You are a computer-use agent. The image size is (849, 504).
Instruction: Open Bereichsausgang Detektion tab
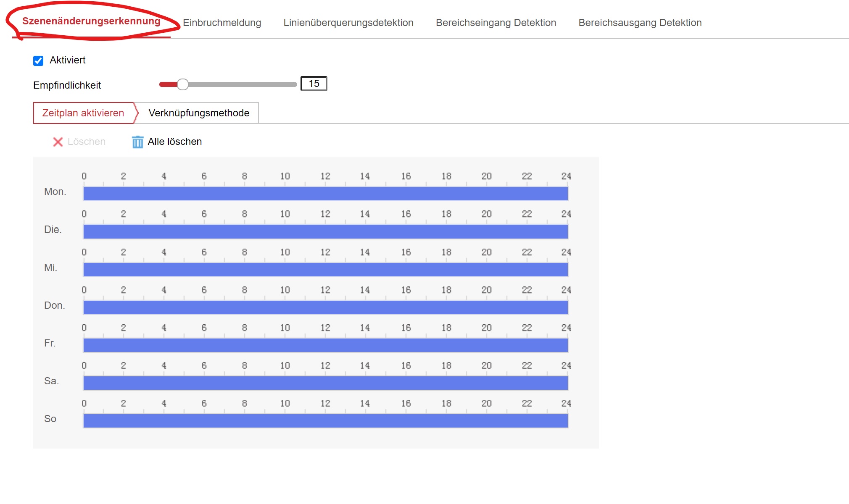pos(640,23)
